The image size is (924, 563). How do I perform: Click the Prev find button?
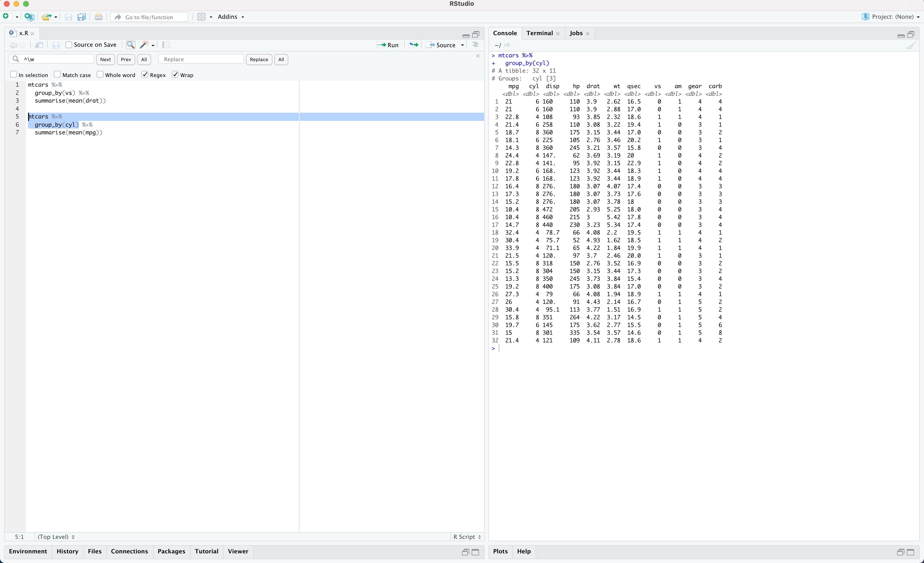click(x=126, y=59)
